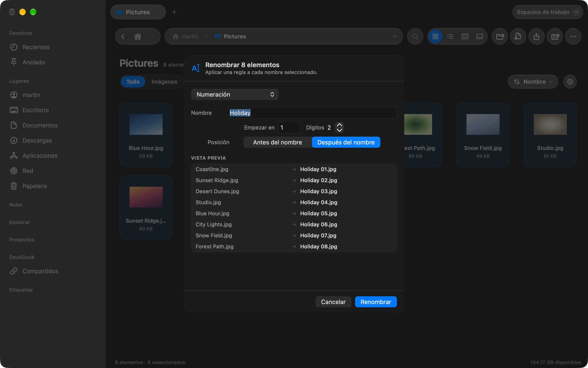The width and height of the screenshot is (588, 368).
Task: Click the Renombrar button
Action: pos(376,302)
